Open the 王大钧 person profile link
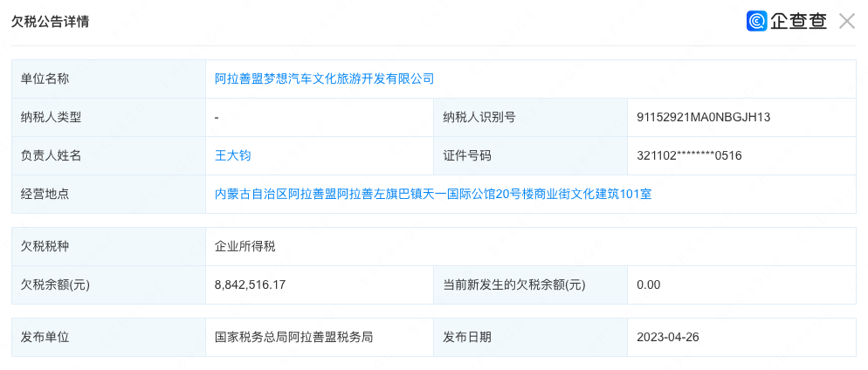 [x=233, y=155]
